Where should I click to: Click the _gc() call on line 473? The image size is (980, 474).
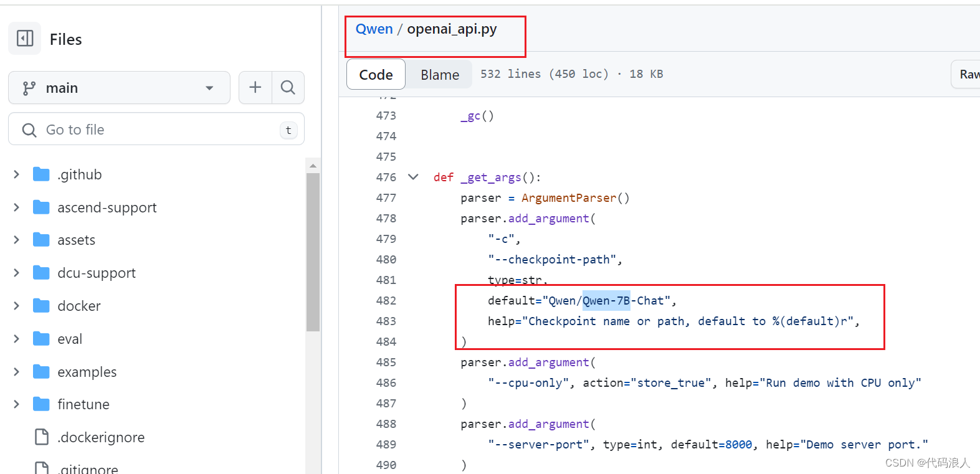[x=477, y=116]
